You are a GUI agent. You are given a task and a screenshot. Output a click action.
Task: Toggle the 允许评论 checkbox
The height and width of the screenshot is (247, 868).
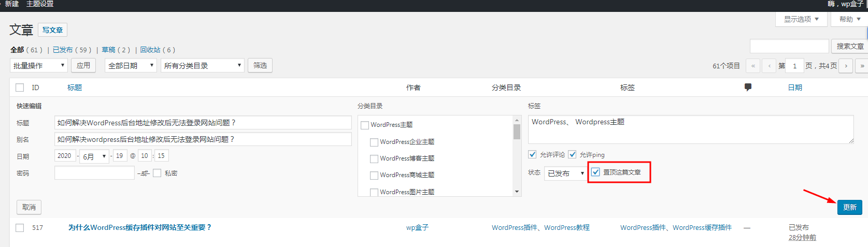(532, 154)
